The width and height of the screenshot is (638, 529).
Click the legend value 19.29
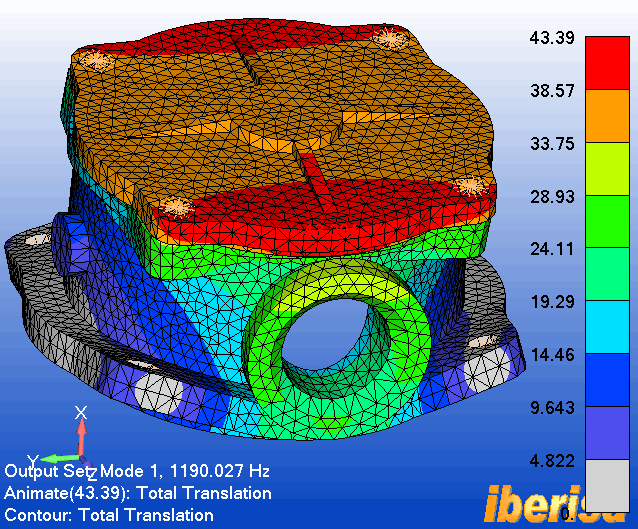click(x=552, y=302)
